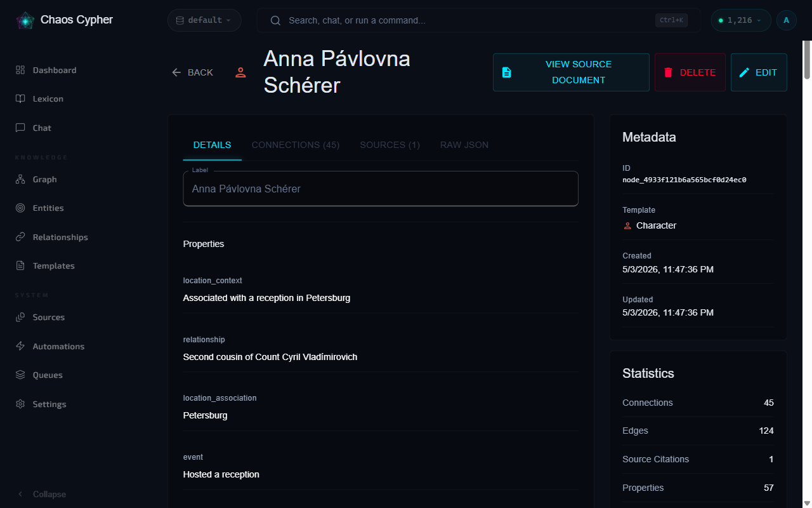Open the default database dropdown
The image size is (812, 508).
pos(204,20)
